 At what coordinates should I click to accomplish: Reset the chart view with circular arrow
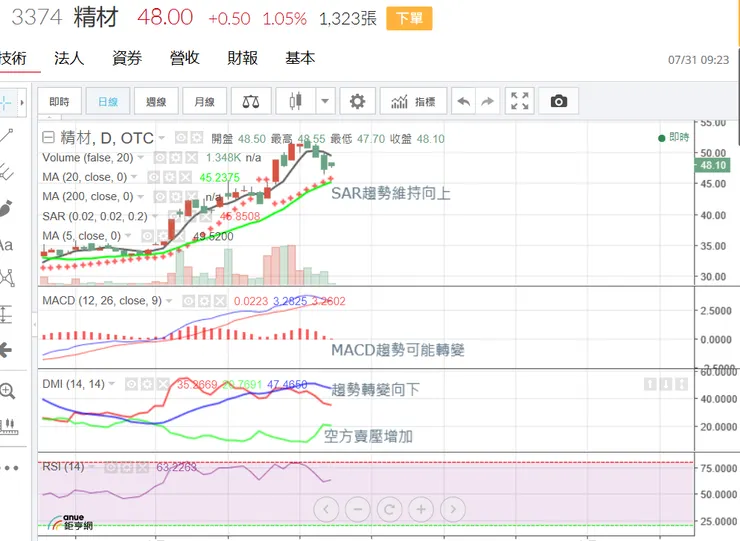(x=389, y=509)
